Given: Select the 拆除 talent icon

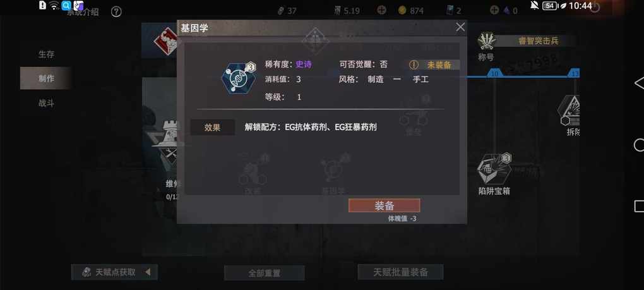Looking at the screenshot, I should pos(570,111).
